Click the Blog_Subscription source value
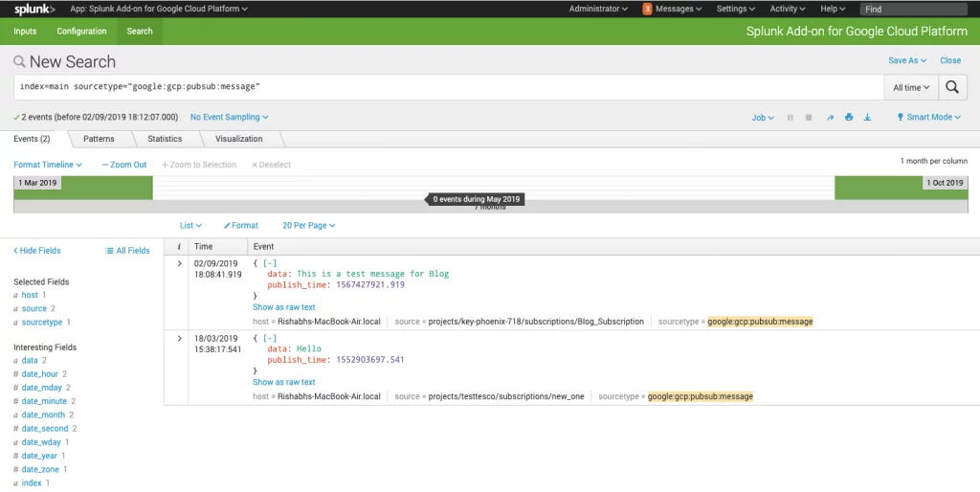 point(536,322)
